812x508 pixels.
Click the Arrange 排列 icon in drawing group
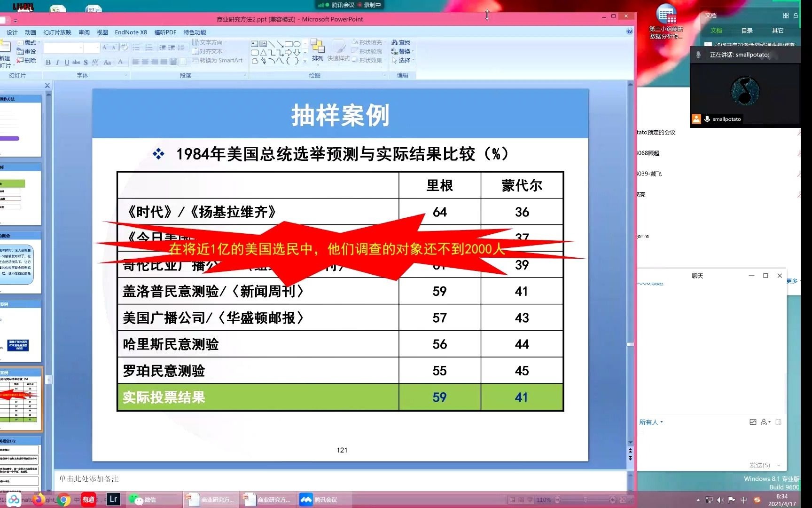318,51
